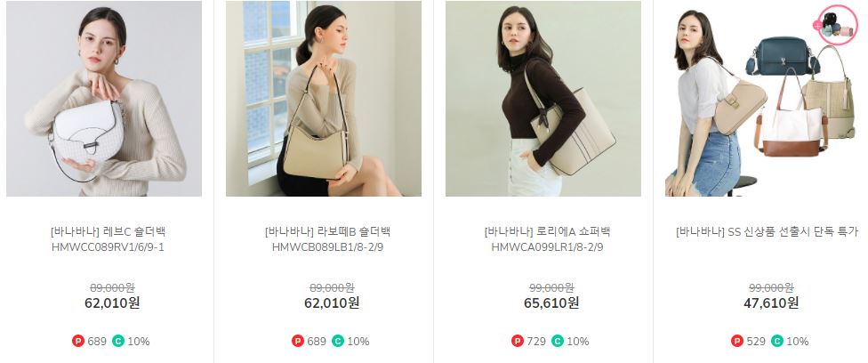The image size is (868, 363).
Task: Click the 47,610원 sale price
Action: click(771, 303)
